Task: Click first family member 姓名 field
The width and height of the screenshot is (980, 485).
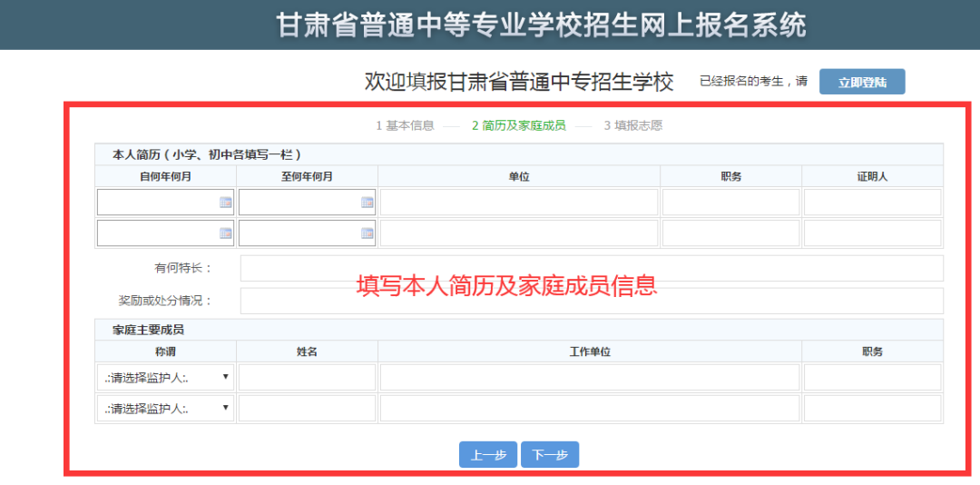Action: 307,378
